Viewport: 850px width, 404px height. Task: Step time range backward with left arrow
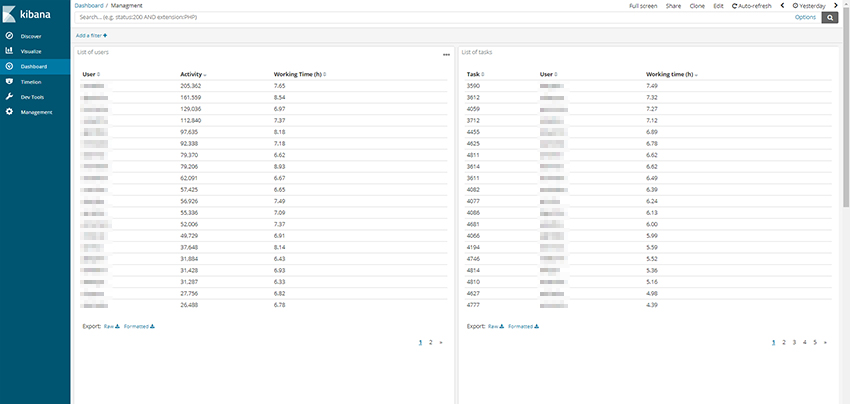tap(782, 6)
